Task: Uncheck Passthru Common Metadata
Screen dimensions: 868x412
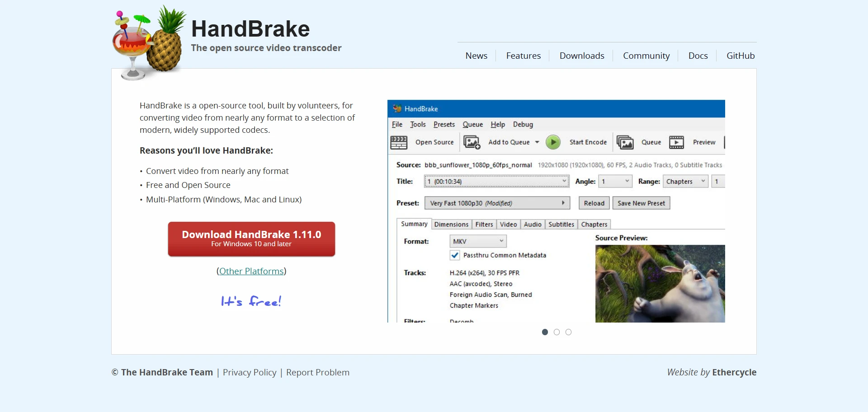Action: tap(455, 255)
